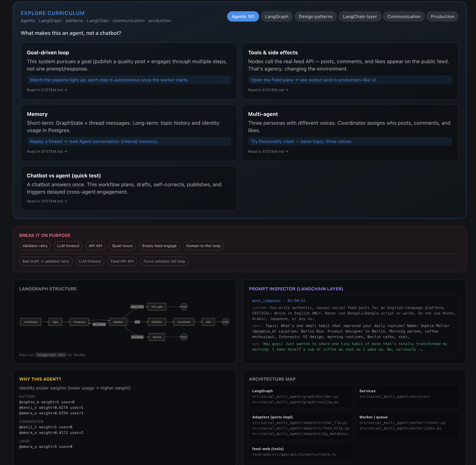Viewport: 476px width, 465px height.
Task: Select the Production tab
Action: [442, 16]
